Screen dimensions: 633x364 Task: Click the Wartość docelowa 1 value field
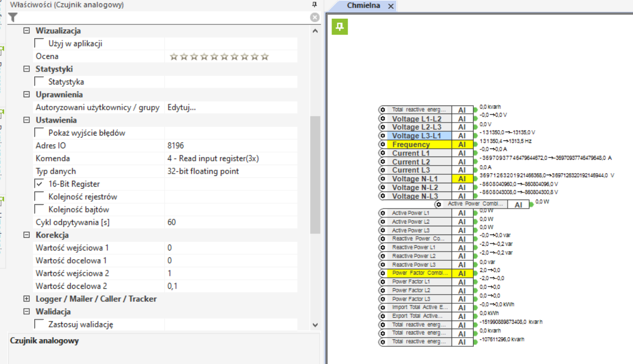231,260
